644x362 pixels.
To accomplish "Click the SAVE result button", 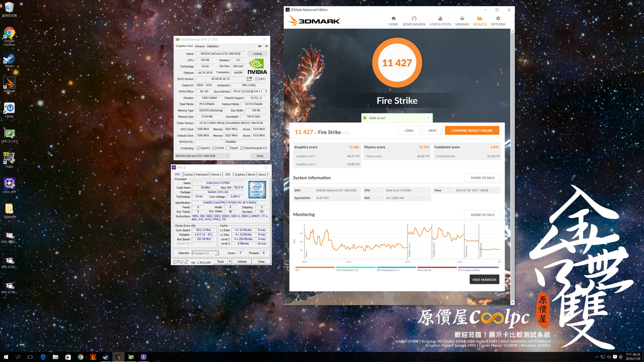I will click(x=432, y=130).
